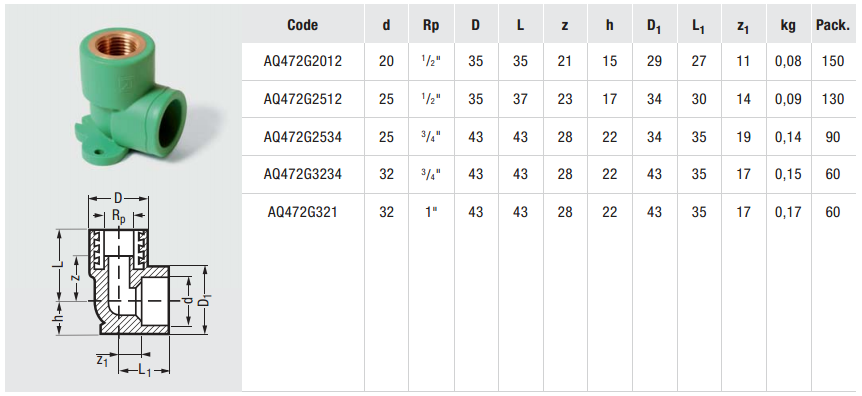862x396 pixels.
Task: Click the Rp column header
Action: (x=432, y=26)
